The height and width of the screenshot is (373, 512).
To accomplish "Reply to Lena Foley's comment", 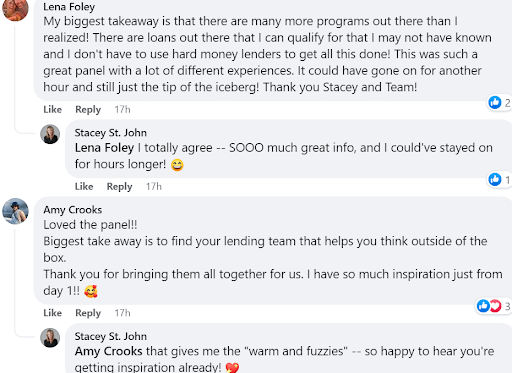I will 88,109.
